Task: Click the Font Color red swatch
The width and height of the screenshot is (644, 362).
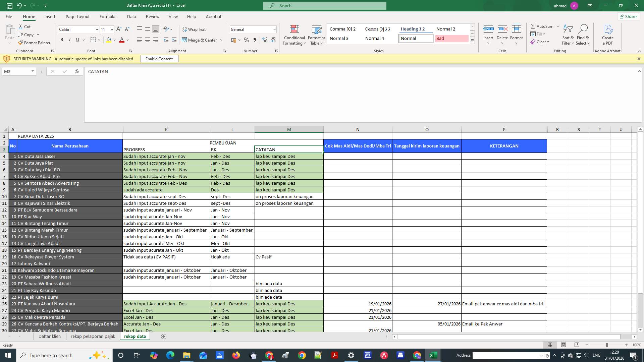Action: click(122, 40)
